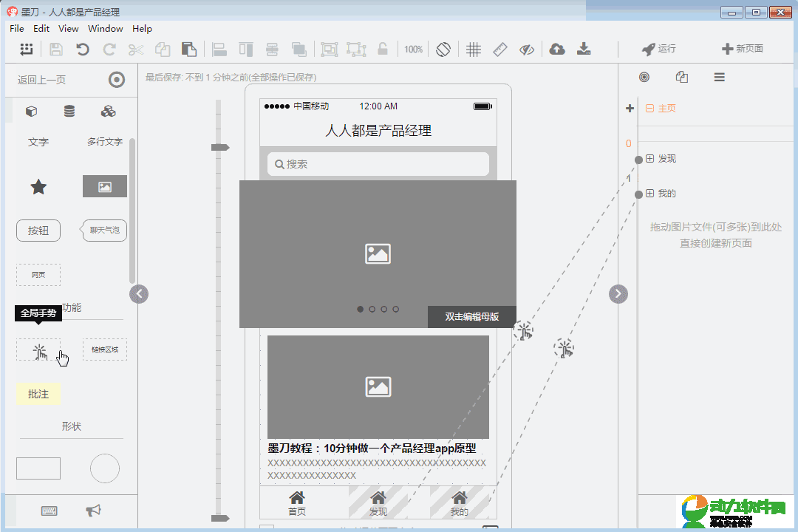Toggle the lock padlock icon
The height and width of the screenshot is (532, 798).
coord(383,49)
